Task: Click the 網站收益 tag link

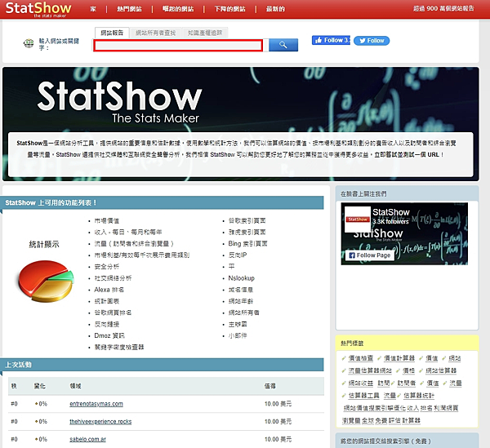Action: click(361, 383)
